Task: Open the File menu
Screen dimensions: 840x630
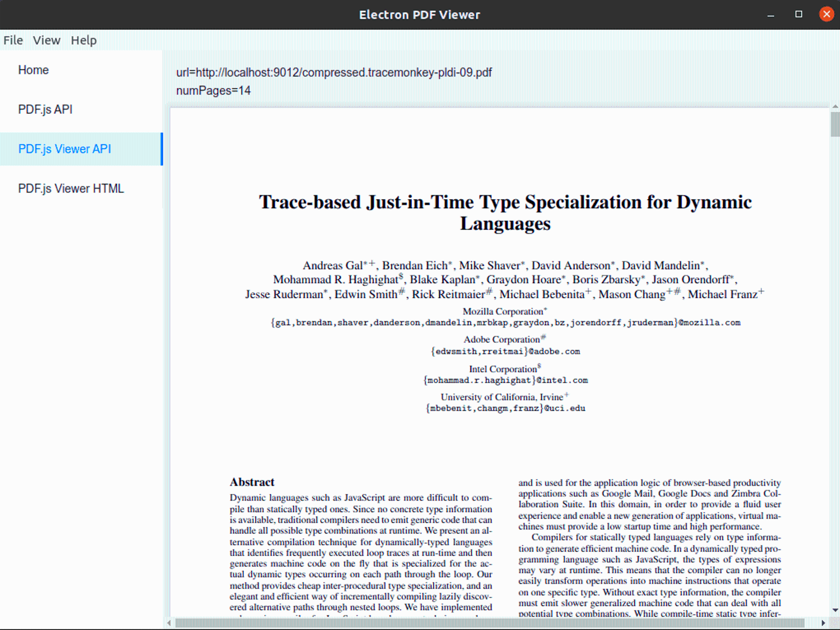Action: 13,40
